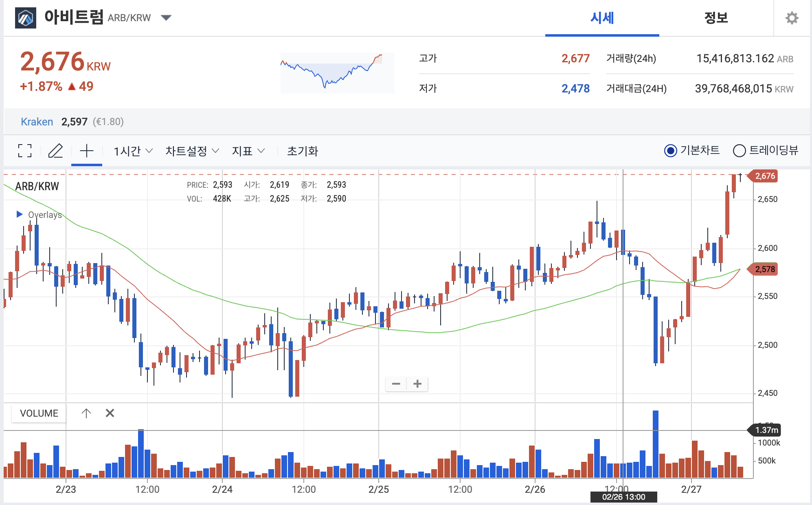
Task: Activate the crosshair cursor tool
Action: (x=86, y=151)
